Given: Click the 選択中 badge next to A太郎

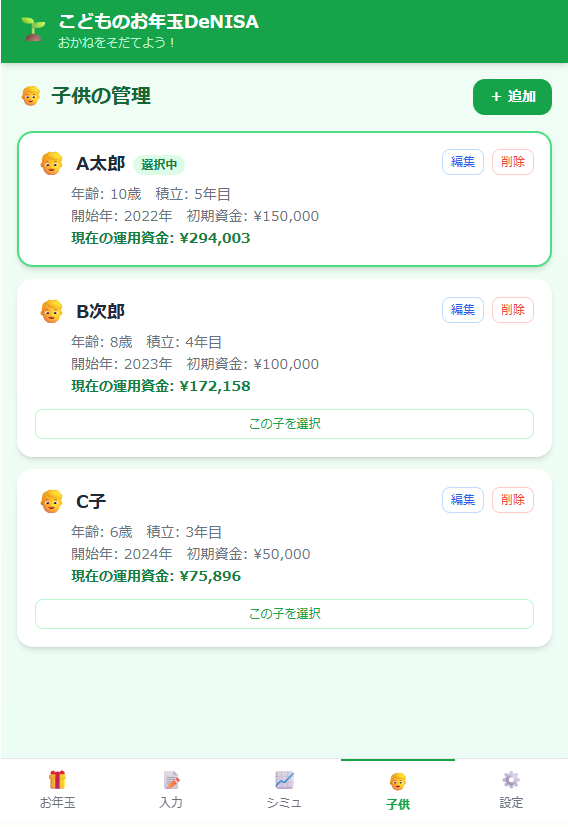Looking at the screenshot, I should (159, 165).
